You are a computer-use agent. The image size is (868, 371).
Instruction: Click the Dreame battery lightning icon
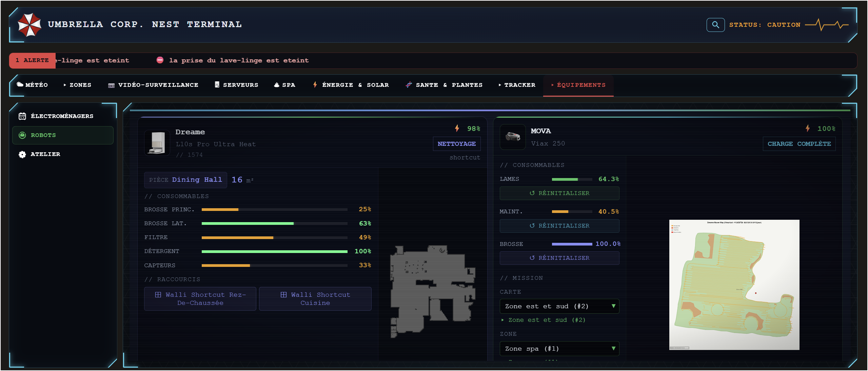457,128
